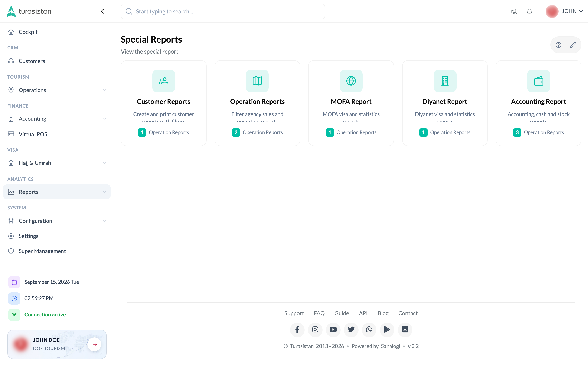Viewport: 588px width, 368px height.
Task: Open the Support footer link
Action: tap(294, 313)
